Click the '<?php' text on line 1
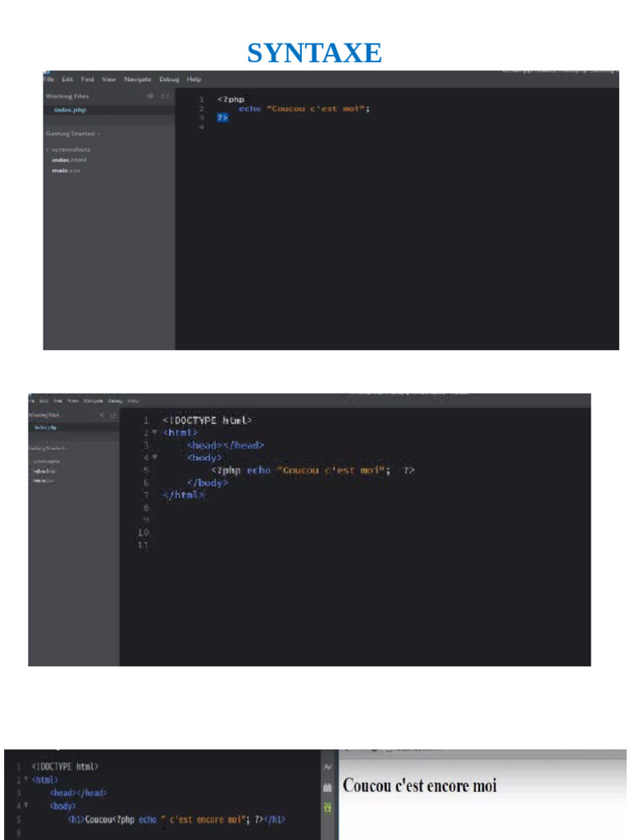The height and width of the screenshot is (840, 630). point(231,99)
